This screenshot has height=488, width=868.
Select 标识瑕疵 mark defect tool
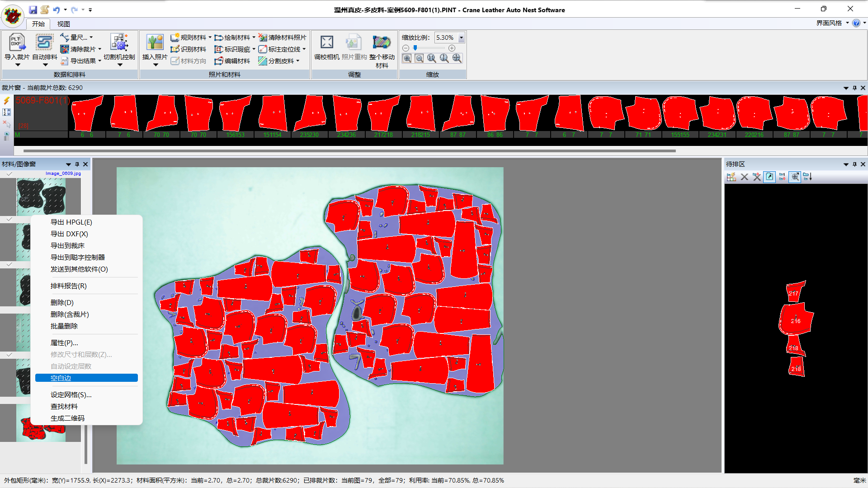[234, 49]
